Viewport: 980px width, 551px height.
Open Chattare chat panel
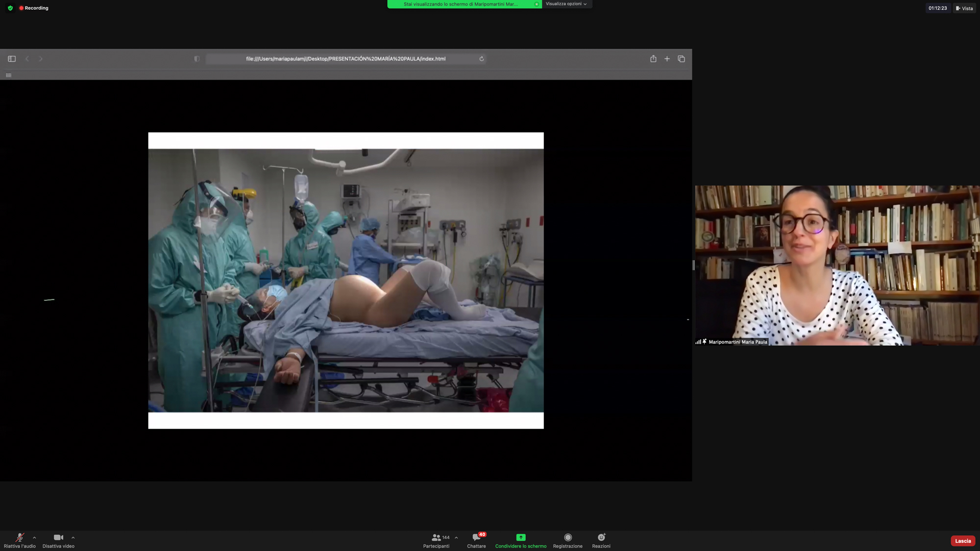[x=476, y=541]
